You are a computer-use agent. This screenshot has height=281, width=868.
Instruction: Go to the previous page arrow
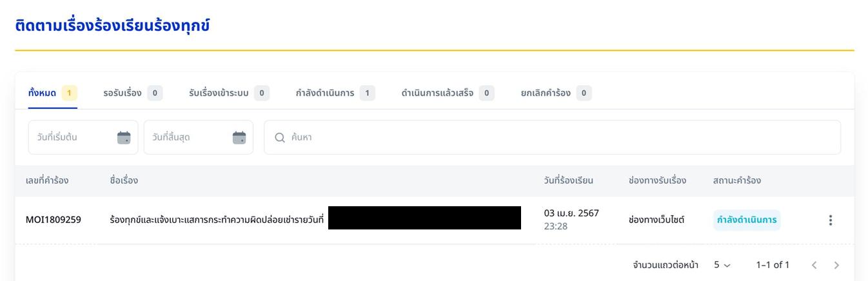pyautogui.click(x=814, y=265)
